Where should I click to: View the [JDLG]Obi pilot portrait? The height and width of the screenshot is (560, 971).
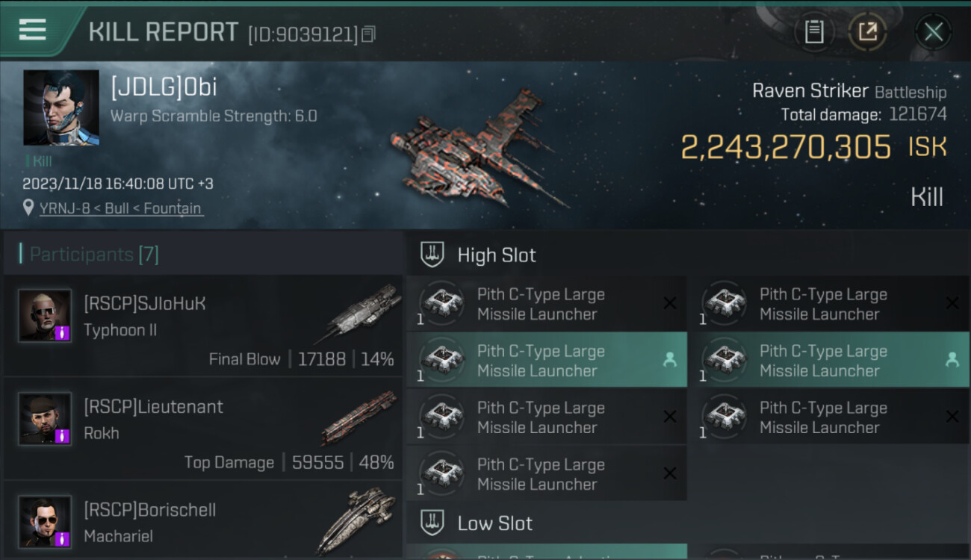point(61,108)
